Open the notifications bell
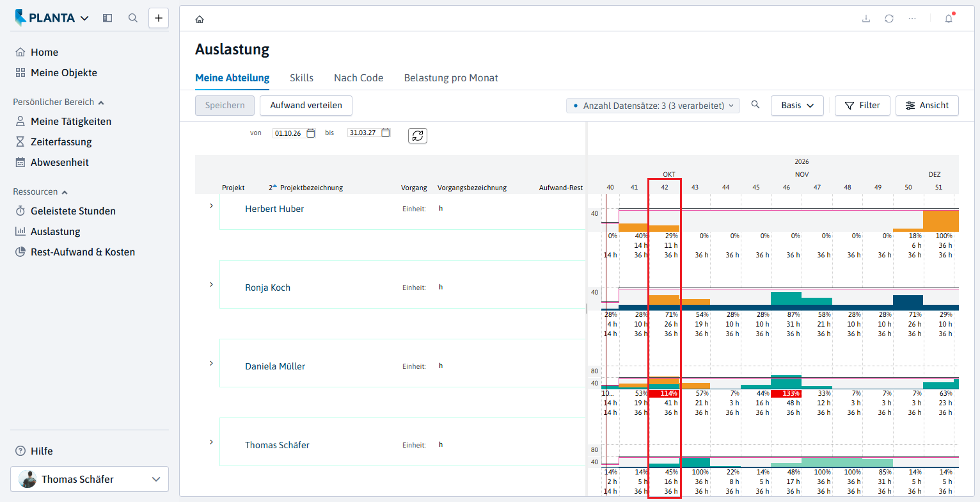 [x=949, y=19]
